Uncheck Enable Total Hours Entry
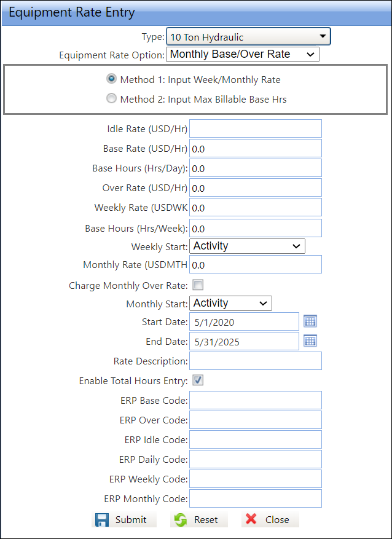The height and width of the screenshot is (539, 392). coord(198,380)
